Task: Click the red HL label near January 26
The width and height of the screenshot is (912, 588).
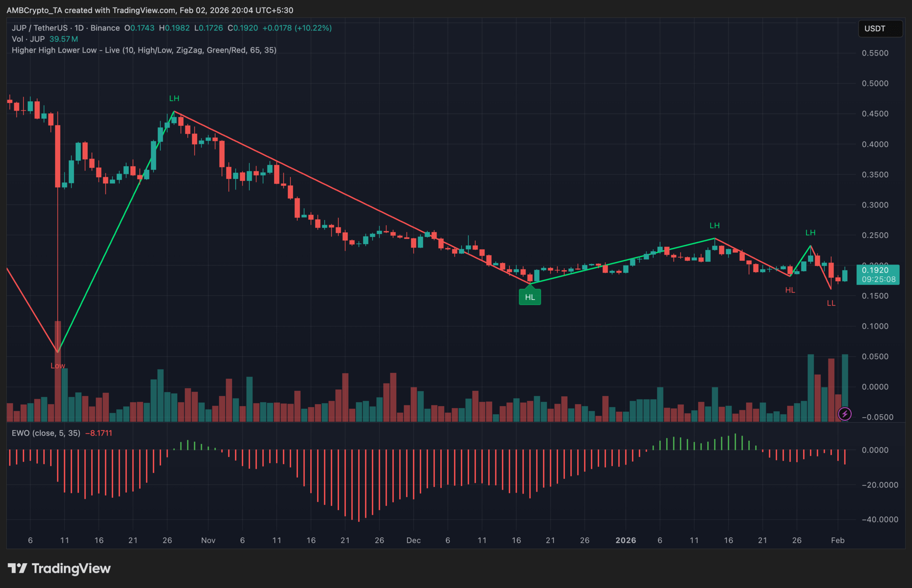Action: point(790,290)
